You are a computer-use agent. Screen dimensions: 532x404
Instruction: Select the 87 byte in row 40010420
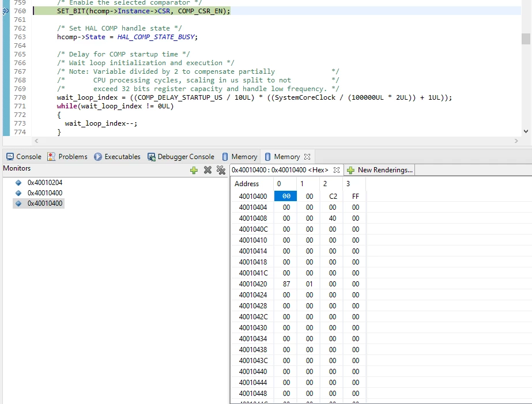pos(286,284)
